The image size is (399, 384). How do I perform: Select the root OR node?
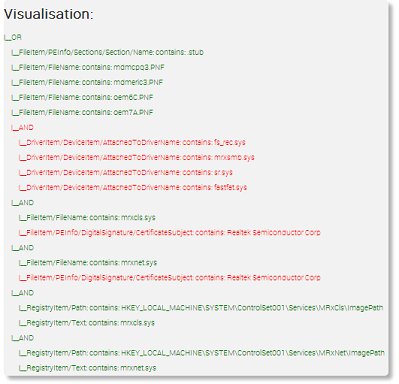[x=13, y=37]
